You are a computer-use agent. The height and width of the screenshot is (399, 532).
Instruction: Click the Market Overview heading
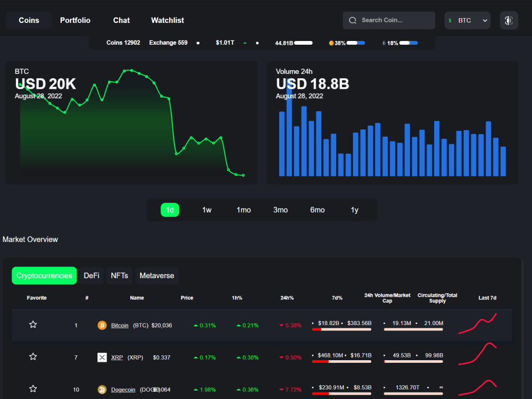[x=30, y=239]
